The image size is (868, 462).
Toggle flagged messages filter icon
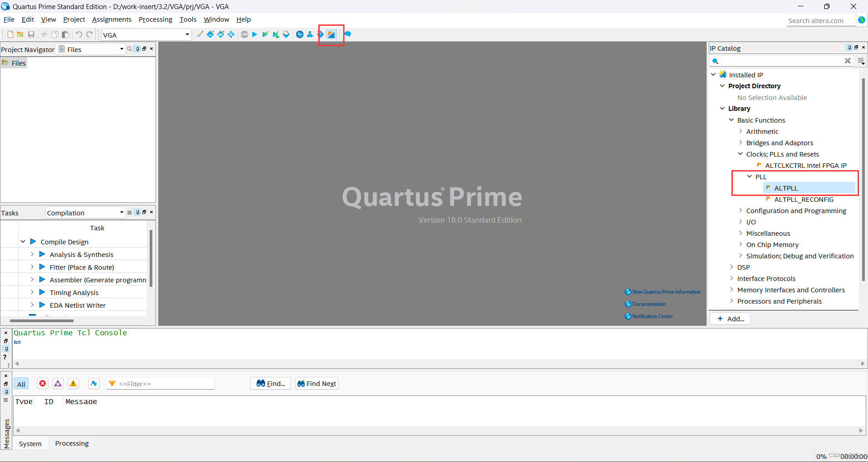pos(94,384)
